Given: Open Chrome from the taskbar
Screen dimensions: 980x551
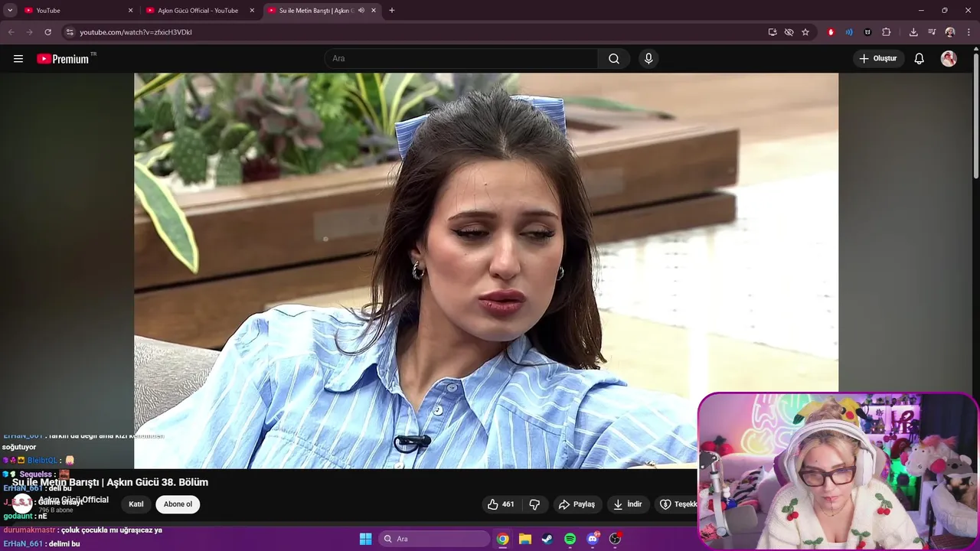Looking at the screenshot, I should (502, 539).
